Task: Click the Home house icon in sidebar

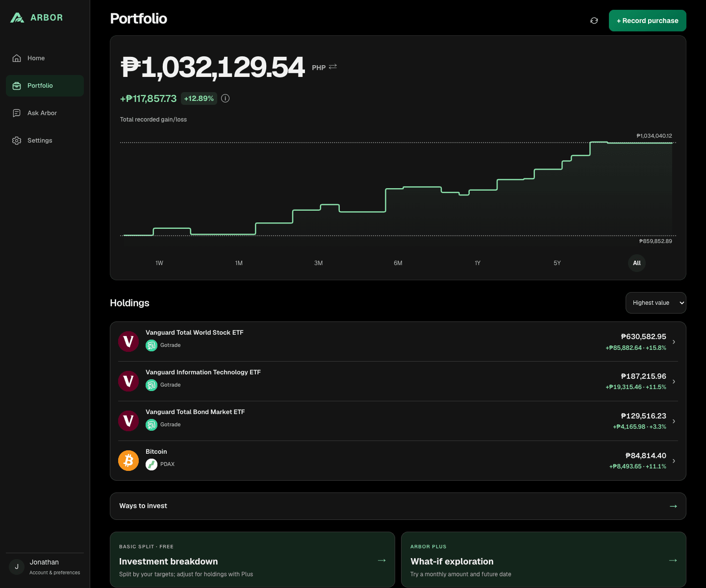Action: click(17, 58)
